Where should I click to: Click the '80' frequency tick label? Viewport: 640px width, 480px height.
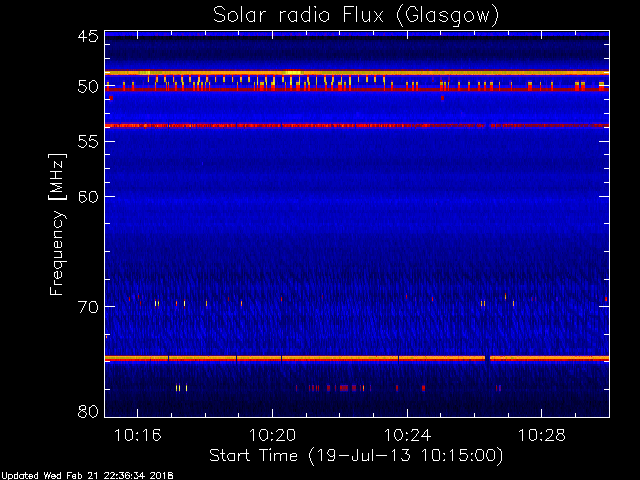[x=88, y=411]
